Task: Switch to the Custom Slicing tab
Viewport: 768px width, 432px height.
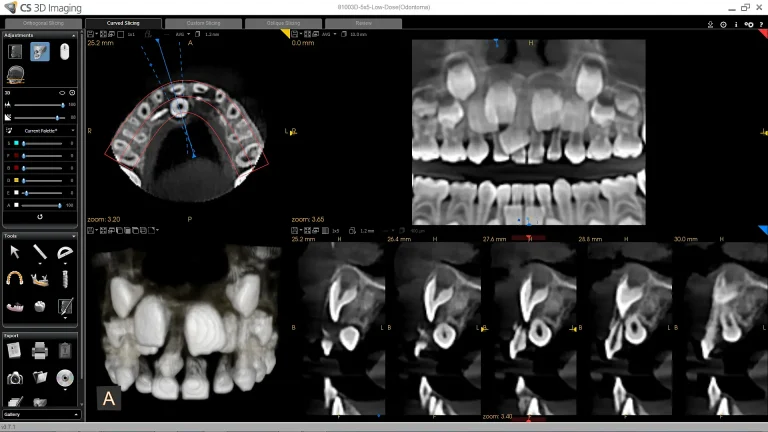Action: [x=203, y=23]
